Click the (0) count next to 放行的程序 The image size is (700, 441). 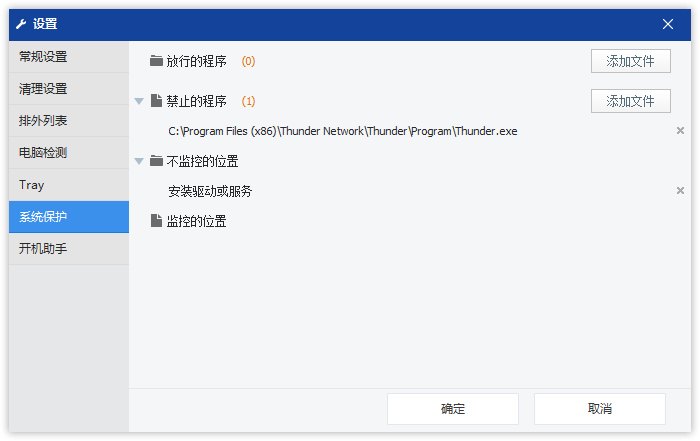[248, 61]
